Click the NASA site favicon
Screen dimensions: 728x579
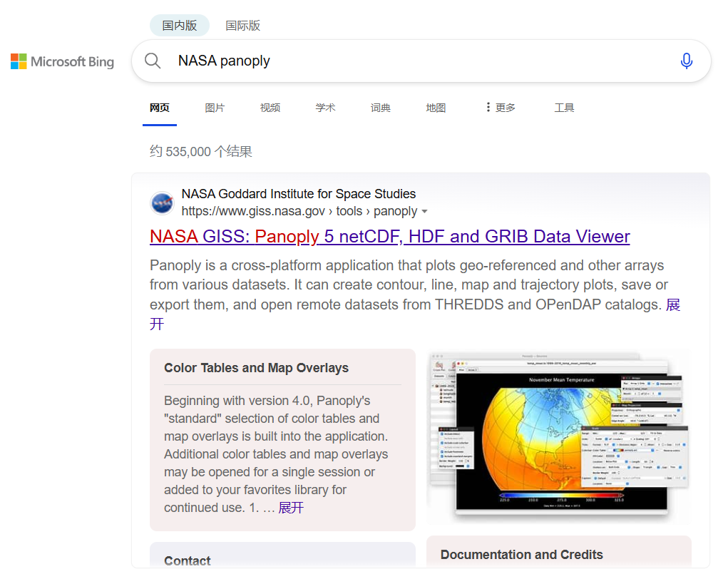(x=162, y=203)
